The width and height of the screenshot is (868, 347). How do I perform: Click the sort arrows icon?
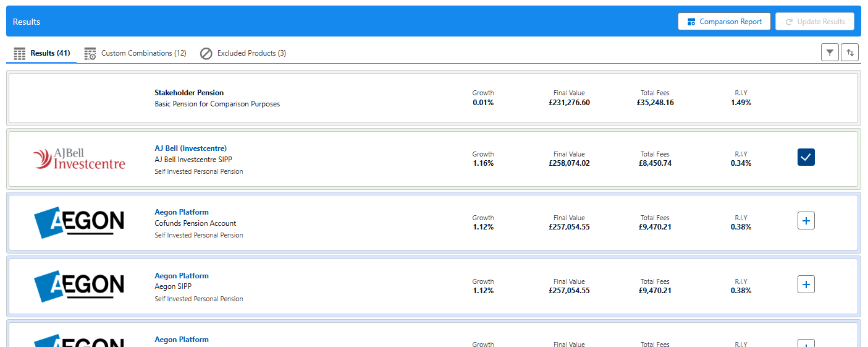click(850, 53)
